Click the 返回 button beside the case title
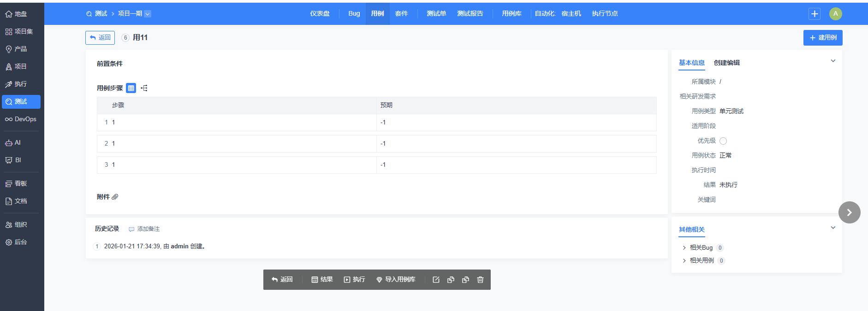Viewport: 868px width, 311px height. click(x=100, y=38)
